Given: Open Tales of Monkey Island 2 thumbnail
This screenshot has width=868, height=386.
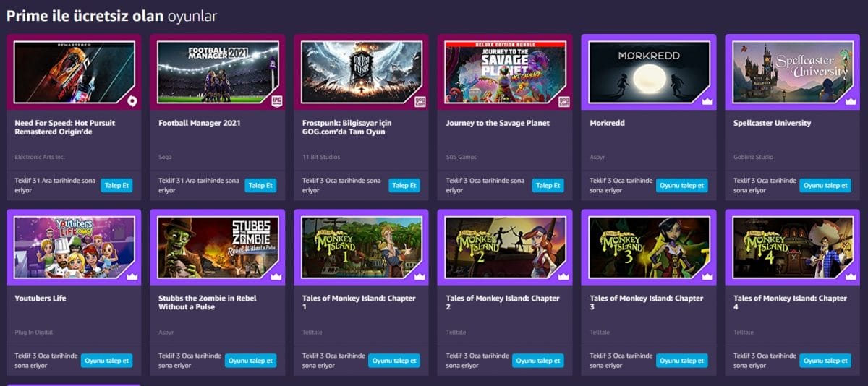Looking at the screenshot, I should (x=505, y=247).
